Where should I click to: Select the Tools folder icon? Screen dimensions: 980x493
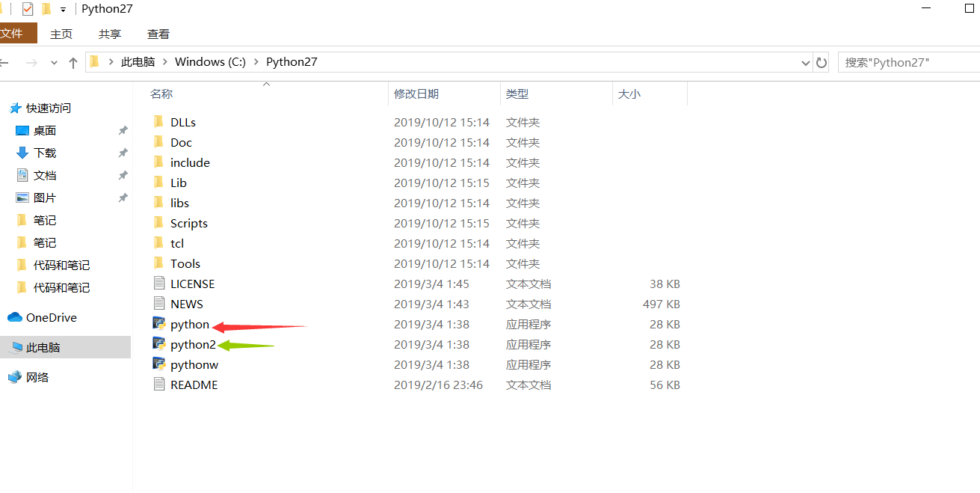pos(158,263)
